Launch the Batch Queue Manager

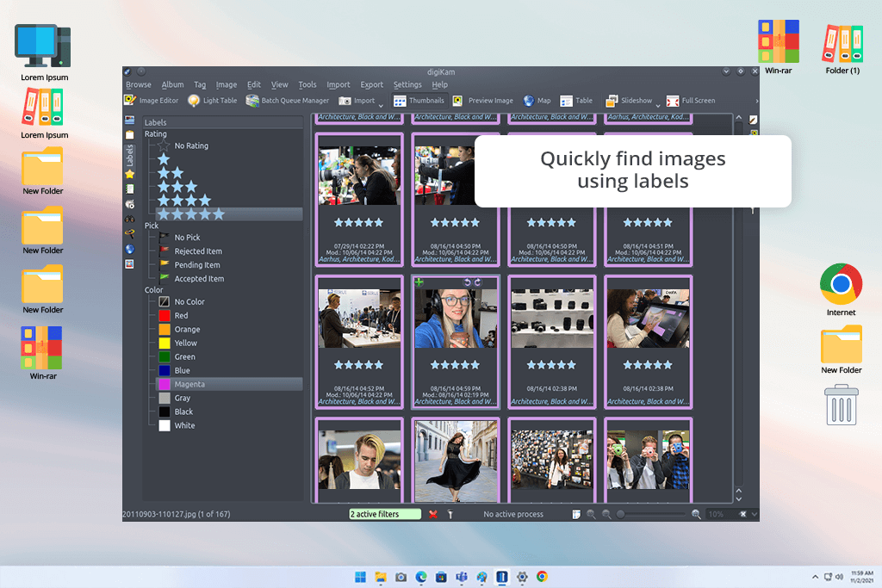tap(288, 101)
